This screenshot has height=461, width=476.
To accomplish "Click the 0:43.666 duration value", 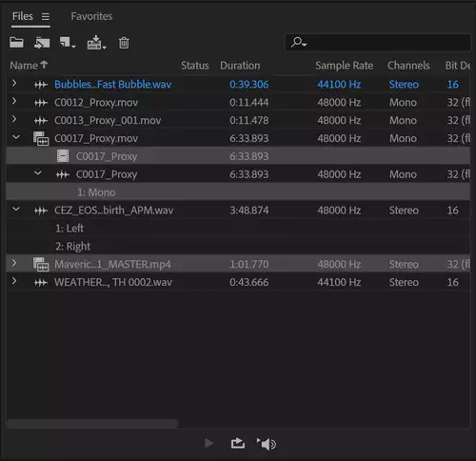I will tap(249, 282).
